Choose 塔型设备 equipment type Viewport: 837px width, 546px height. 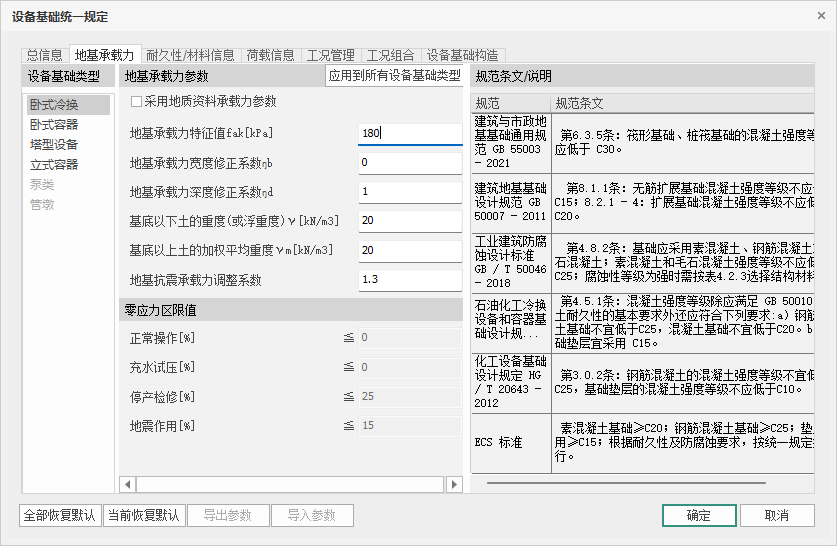68,145
